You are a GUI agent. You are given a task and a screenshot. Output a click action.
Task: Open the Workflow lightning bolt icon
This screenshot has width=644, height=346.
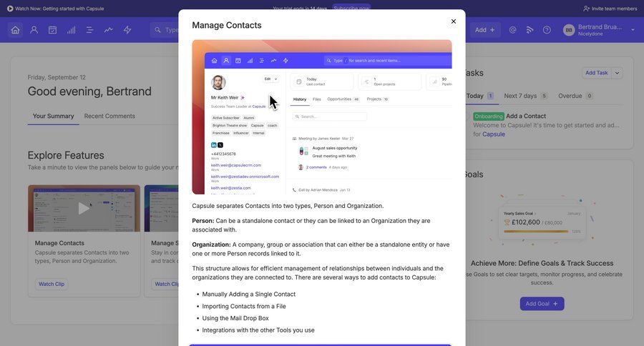[x=127, y=30]
